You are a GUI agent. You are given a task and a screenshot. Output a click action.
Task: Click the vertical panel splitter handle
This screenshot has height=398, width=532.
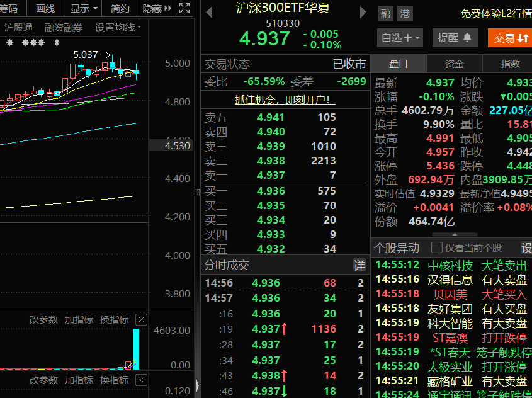(198, 192)
